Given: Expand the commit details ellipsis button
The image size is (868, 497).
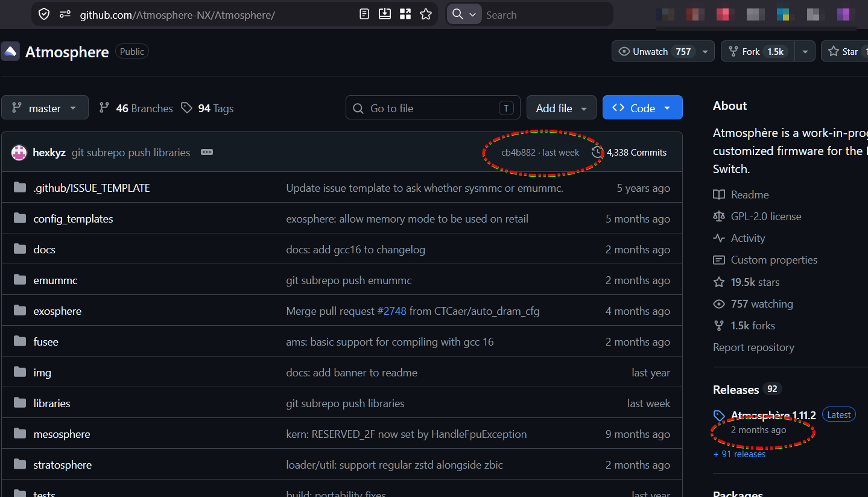Looking at the screenshot, I should (x=207, y=153).
